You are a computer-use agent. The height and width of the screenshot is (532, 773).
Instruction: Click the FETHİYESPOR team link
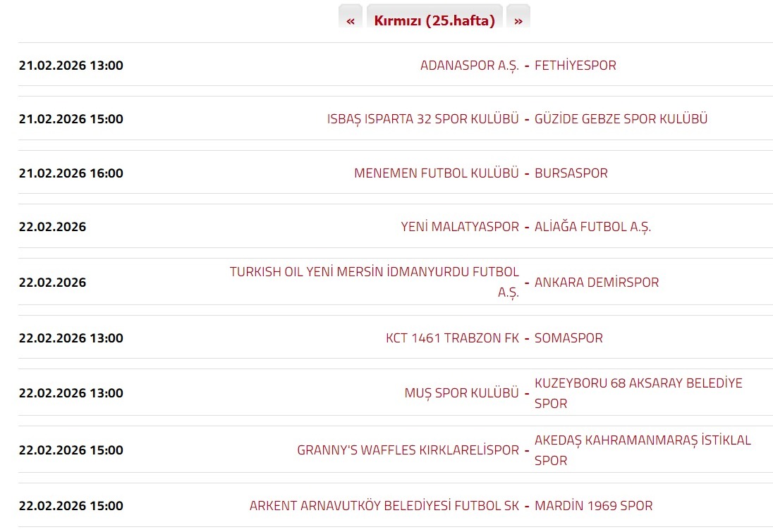click(x=576, y=66)
